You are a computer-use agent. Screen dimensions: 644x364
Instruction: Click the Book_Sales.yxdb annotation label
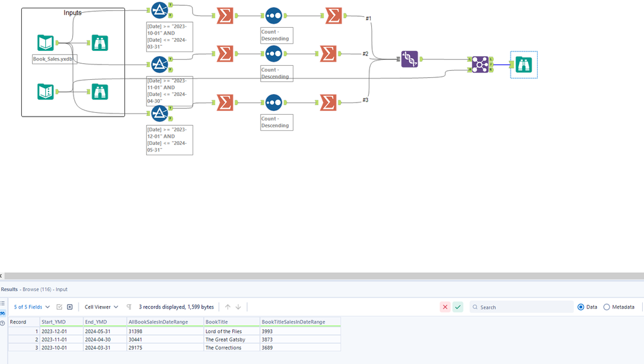55,59
